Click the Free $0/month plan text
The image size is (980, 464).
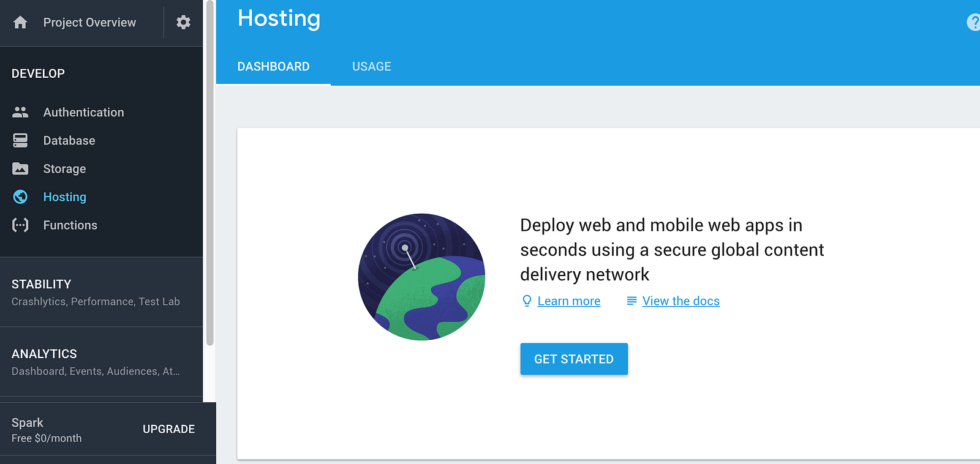pos(47,438)
